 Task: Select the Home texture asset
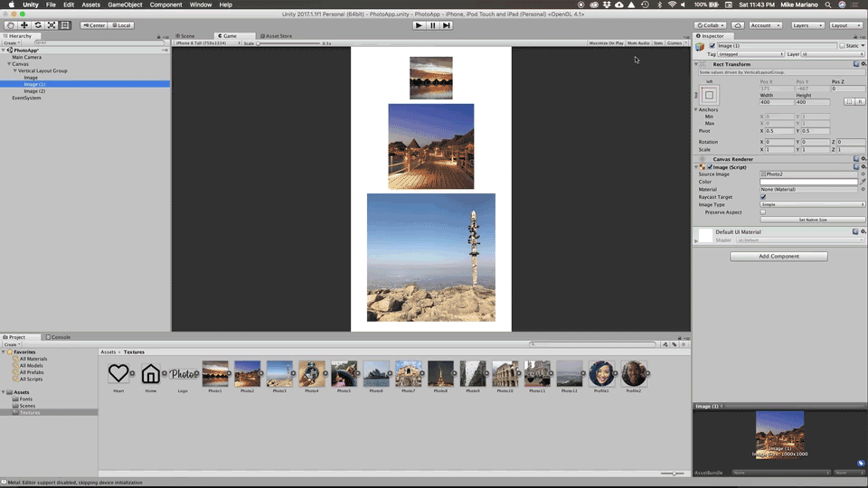coord(151,376)
